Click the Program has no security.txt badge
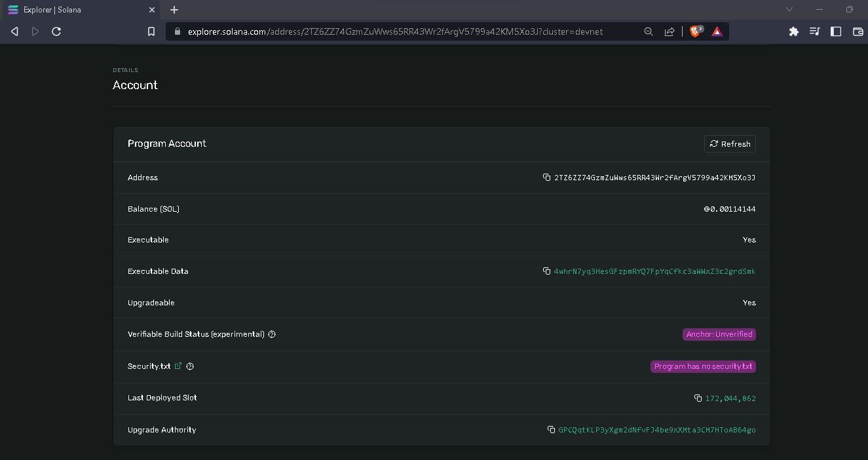The width and height of the screenshot is (868, 460). (x=703, y=366)
